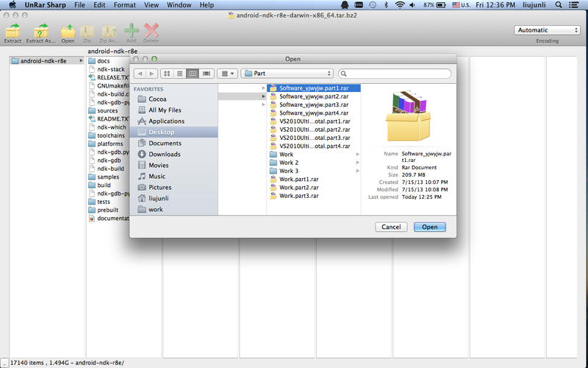Viewport: 588px width, 368px height.
Task: Select work folder in Favorites sidebar
Action: (x=173, y=210)
